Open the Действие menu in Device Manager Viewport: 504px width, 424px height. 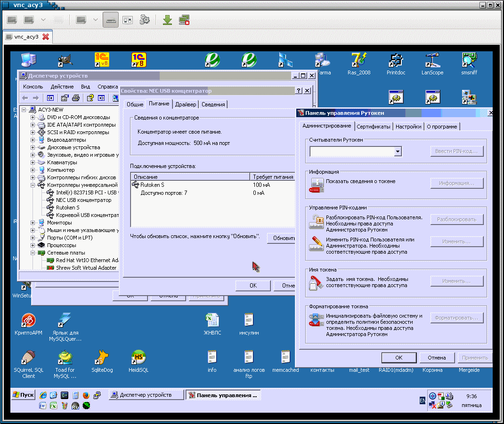[x=62, y=87]
